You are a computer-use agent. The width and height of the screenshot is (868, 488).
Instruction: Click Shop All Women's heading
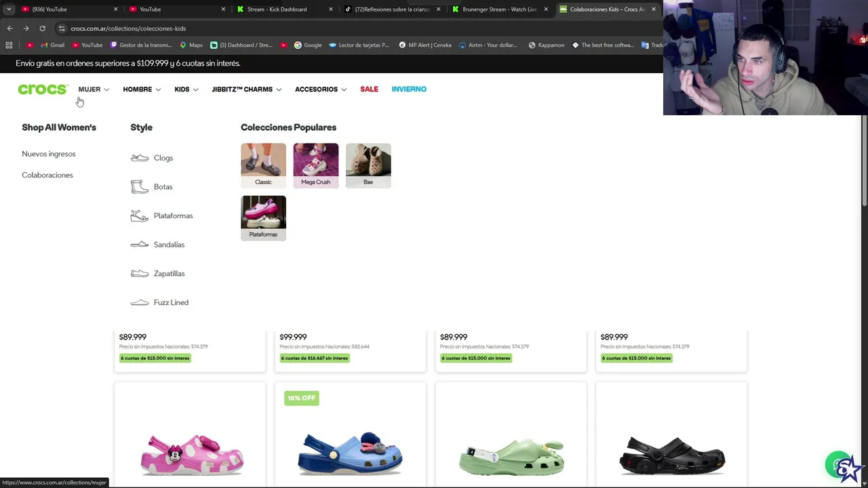coord(59,127)
